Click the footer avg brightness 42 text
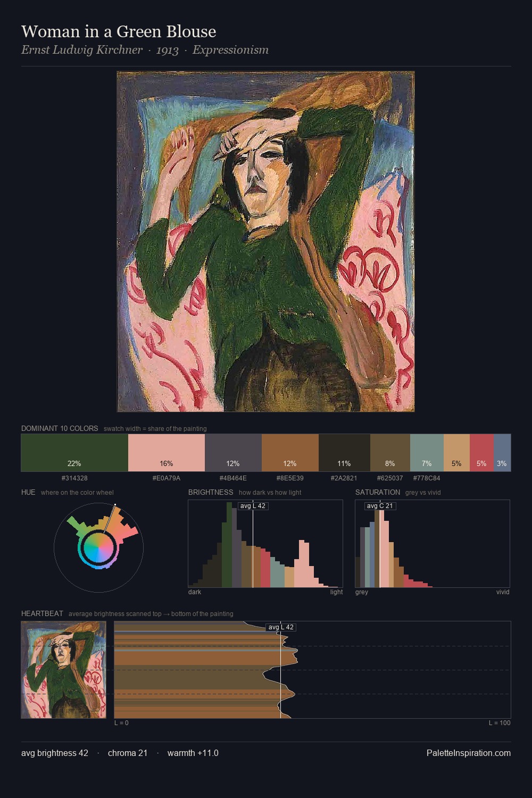This screenshot has height=798, width=532. point(55,753)
